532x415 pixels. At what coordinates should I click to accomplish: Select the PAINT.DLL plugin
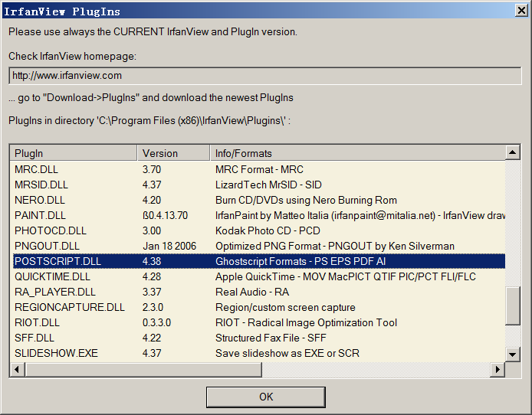pos(259,215)
